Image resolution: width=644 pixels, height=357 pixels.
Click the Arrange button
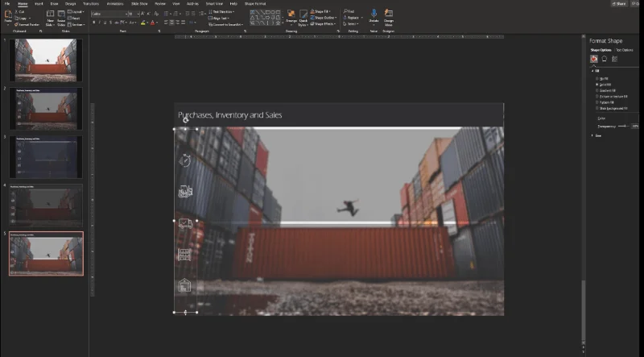pyautogui.click(x=291, y=18)
